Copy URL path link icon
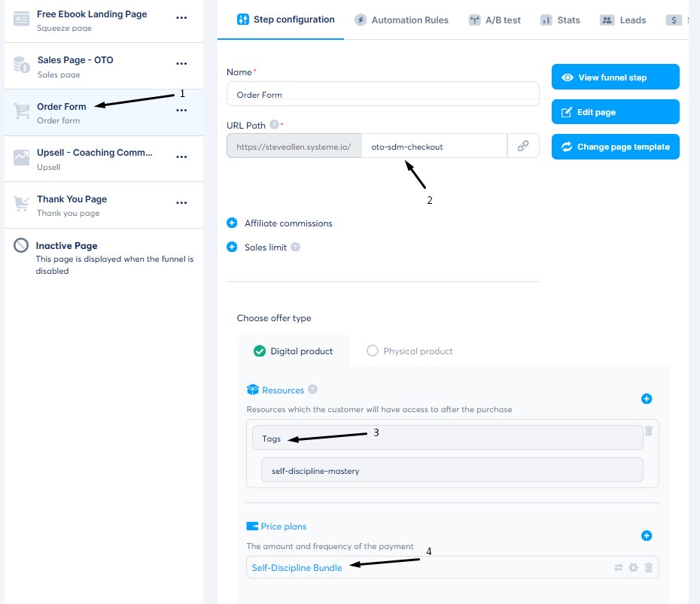Screen dimensions: 700x604 (523, 147)
